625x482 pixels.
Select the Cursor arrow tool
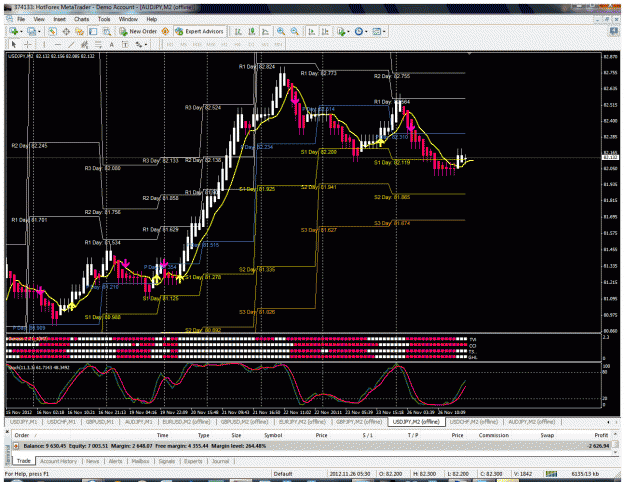[x=14, y=44]
